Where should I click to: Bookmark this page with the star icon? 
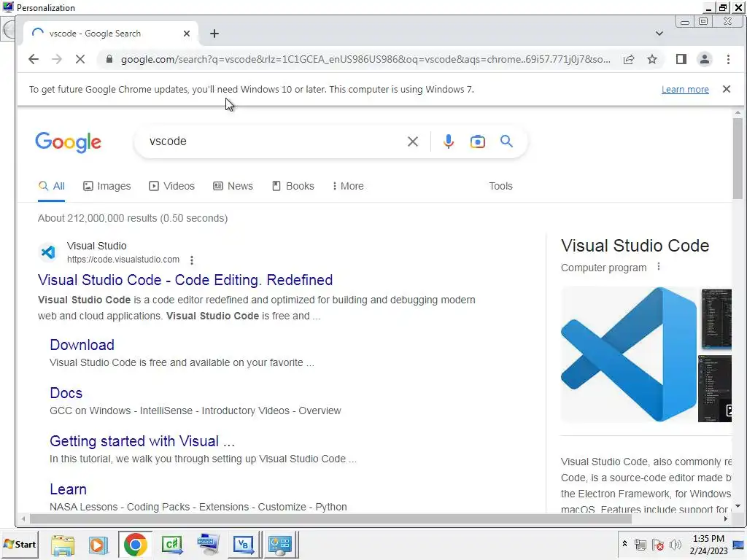pos(652,59)
